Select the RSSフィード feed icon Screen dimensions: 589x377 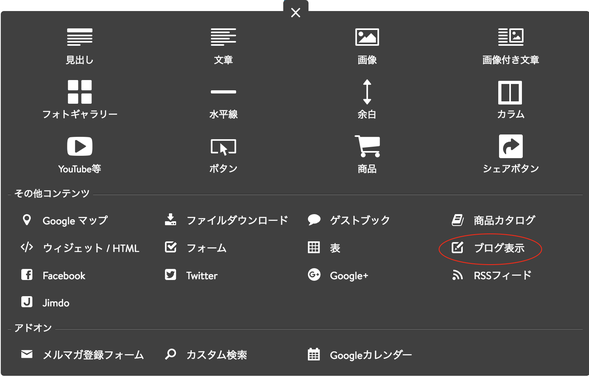pos(457,275)
